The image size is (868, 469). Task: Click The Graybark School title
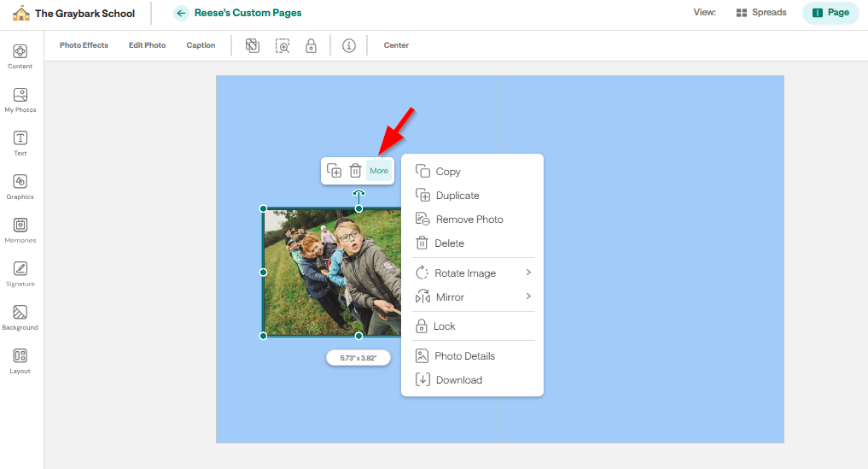(x=84, y=14)
